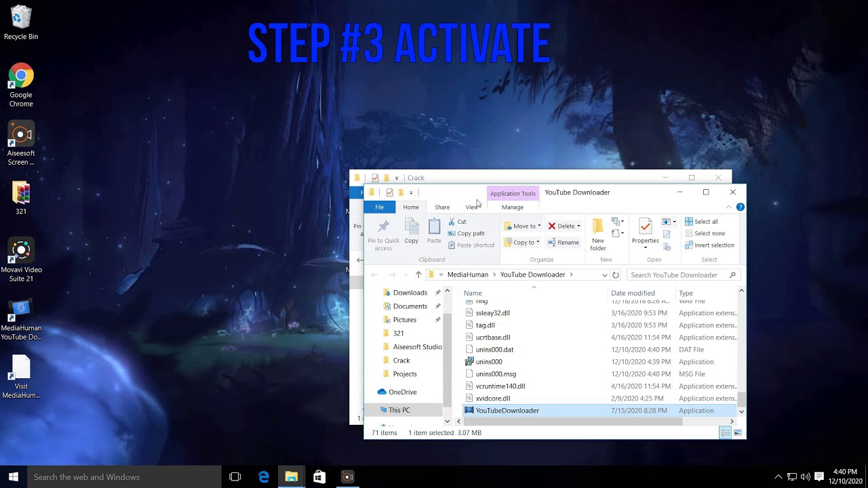Click the Select all icon
868x488 pixels.
coord(689,222)
